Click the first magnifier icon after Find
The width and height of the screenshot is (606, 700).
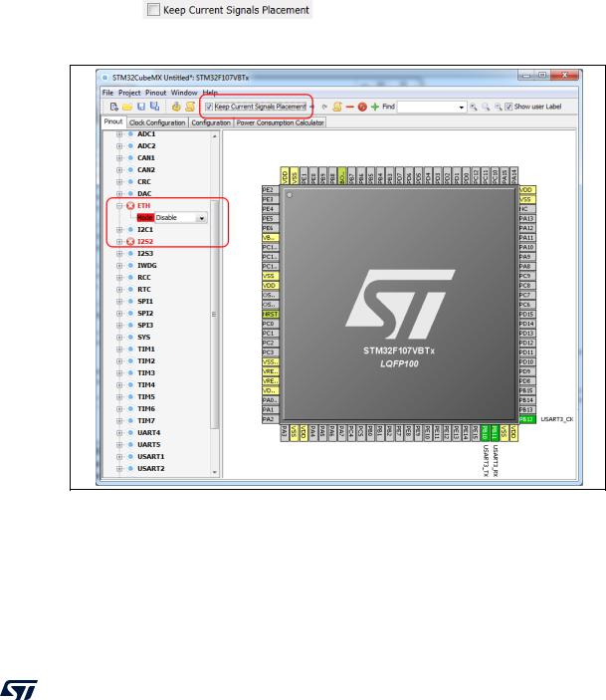click(474, 107)
